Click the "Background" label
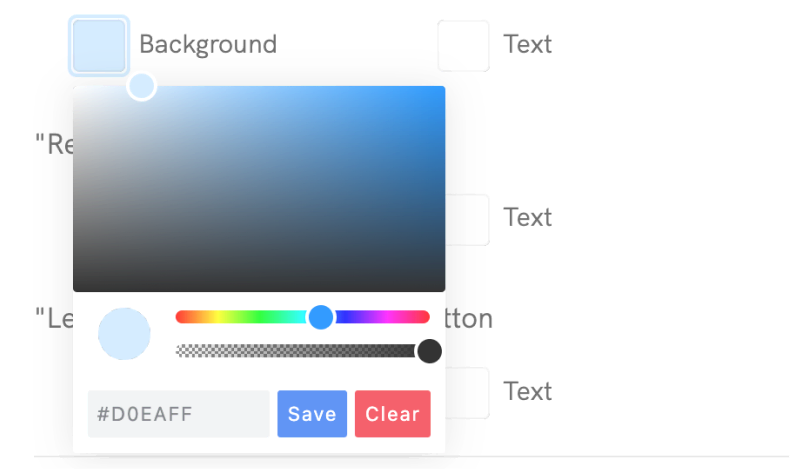Viewport: 808px width, 469px height. [x=208, y=45]
